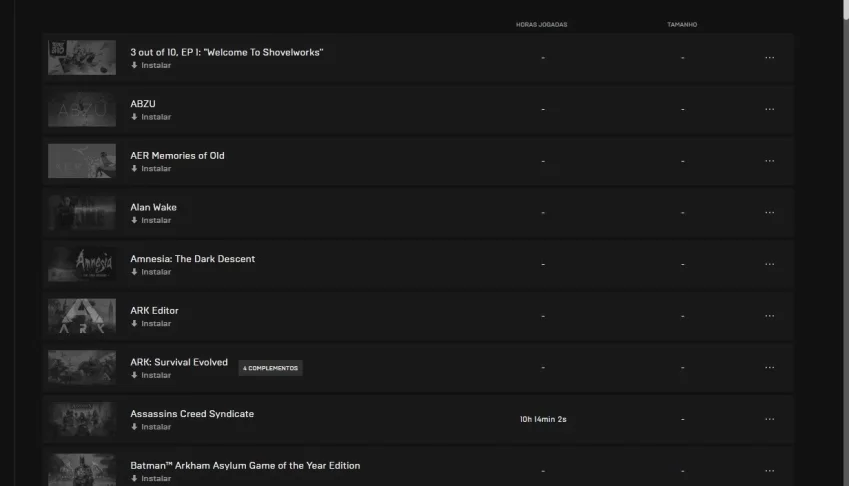Select the Alan Wake thumbnail
This screenshot has height=486, width=849.
pyautogui.click(x=82, y=213)
